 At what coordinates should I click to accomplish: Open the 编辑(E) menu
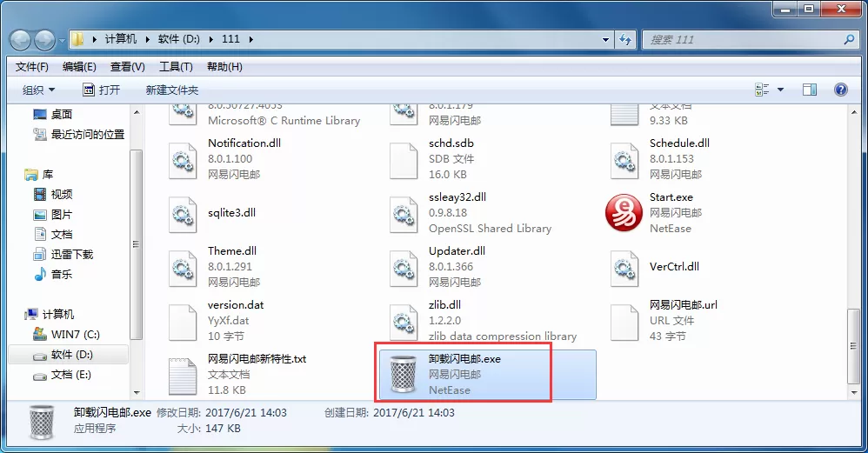pyautogui.click(x=79, y=67)
